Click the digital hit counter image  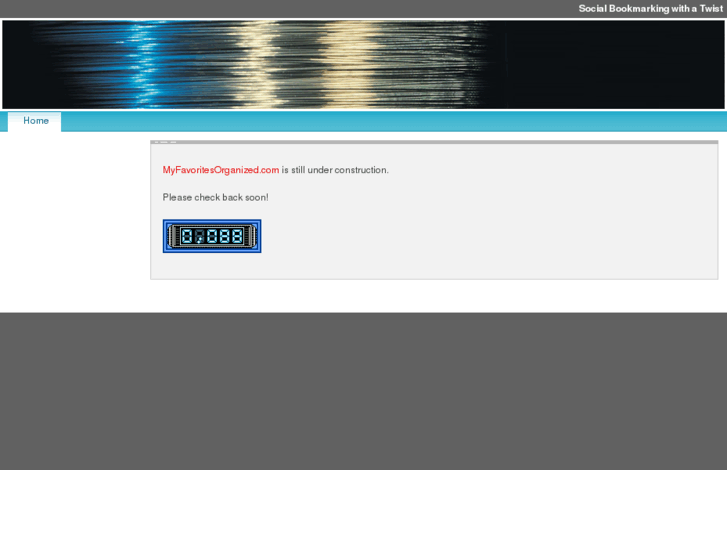point(212,236)
